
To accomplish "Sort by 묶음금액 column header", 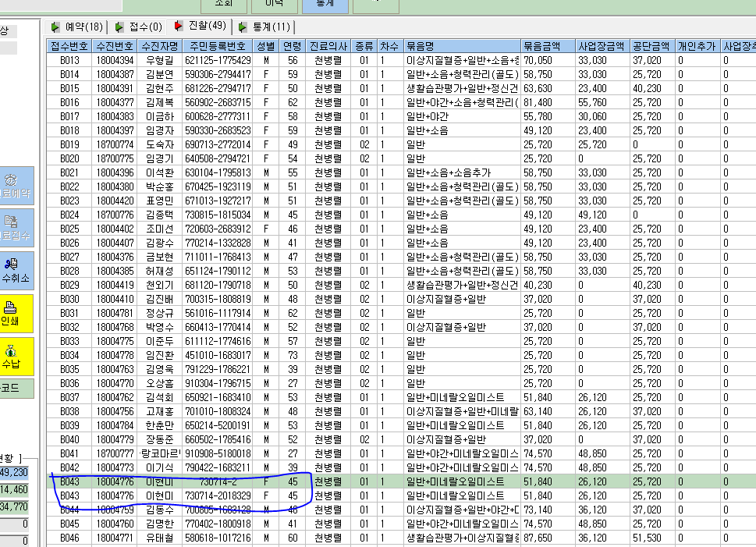I will click(548, 46).
